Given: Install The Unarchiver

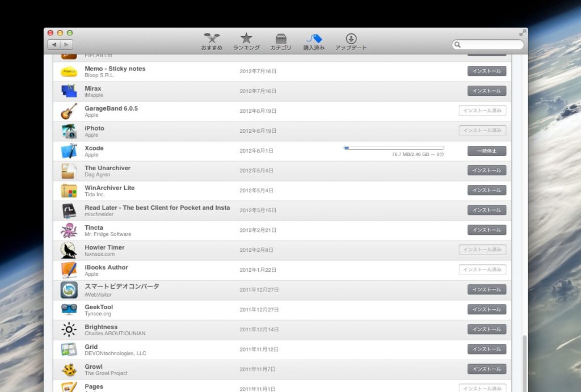Looking at the screenshot, I should [486, 170].
